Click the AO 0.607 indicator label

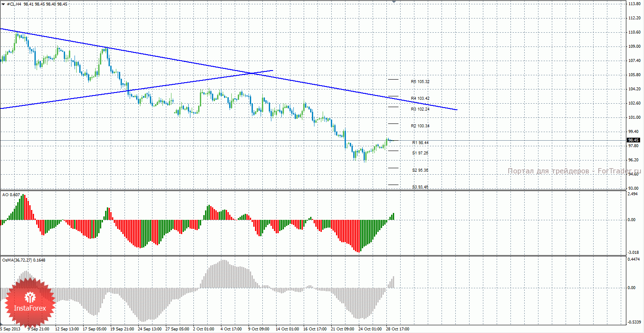pyautogui.click(x=11, y=195)
